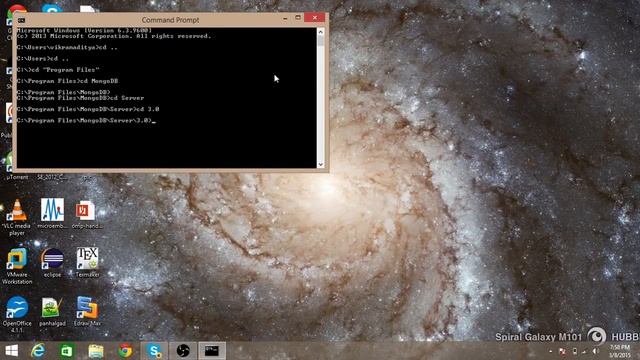This screenshot has height=360, width=640.
Task: Open the VLC media player desktop shortcut
Action: click(x=17, y=217)
